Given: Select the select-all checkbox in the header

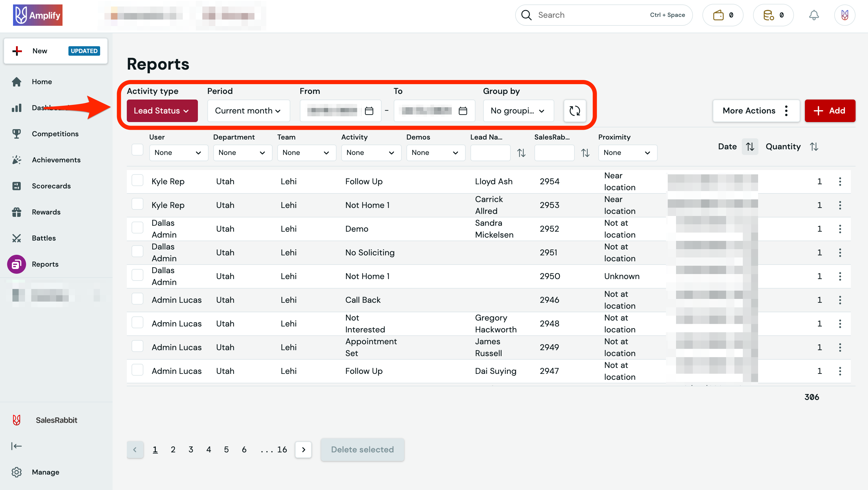Looking at the screenshot, I should pos(137,149).
